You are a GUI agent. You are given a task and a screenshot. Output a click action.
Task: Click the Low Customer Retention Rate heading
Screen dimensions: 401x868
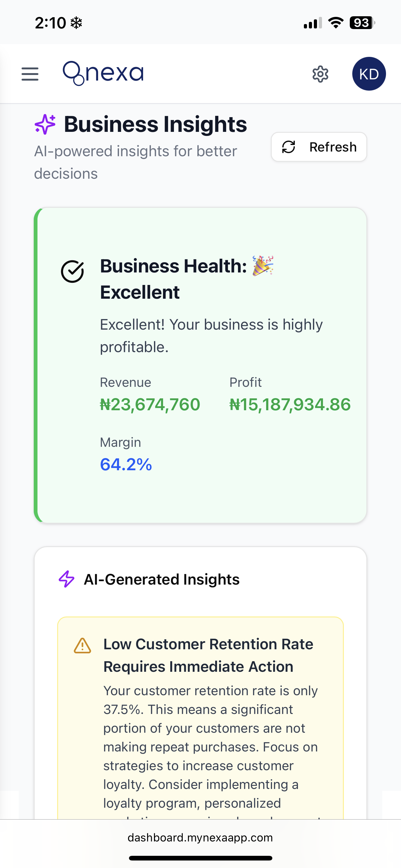click(x=208, y=655)
